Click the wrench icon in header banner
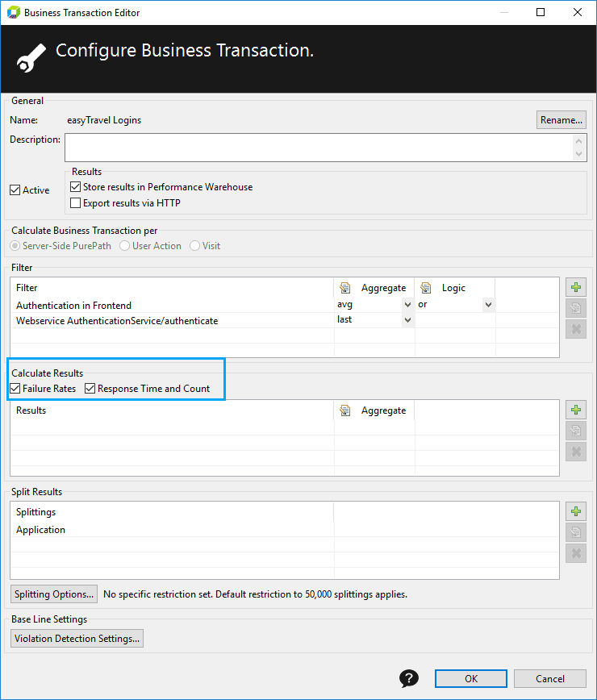Viewport: 597px width, 700px height. coord(31,58)
